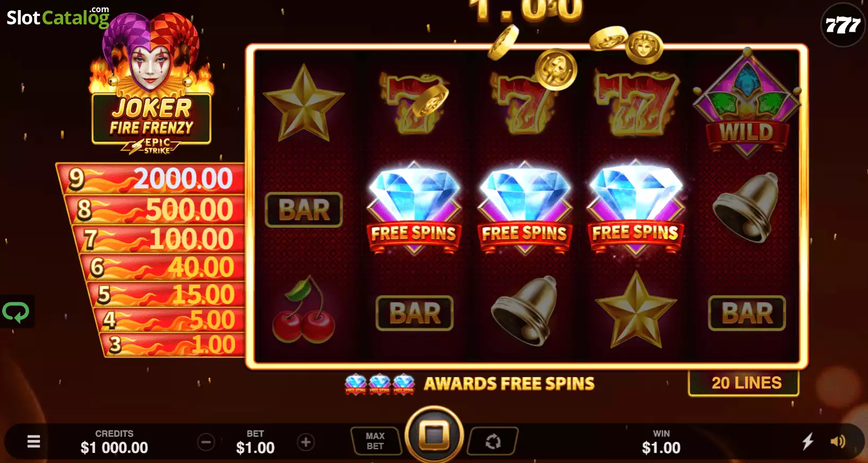Toggle quick spin lightning icon
The image size is (868, 463).
[808, 441]
